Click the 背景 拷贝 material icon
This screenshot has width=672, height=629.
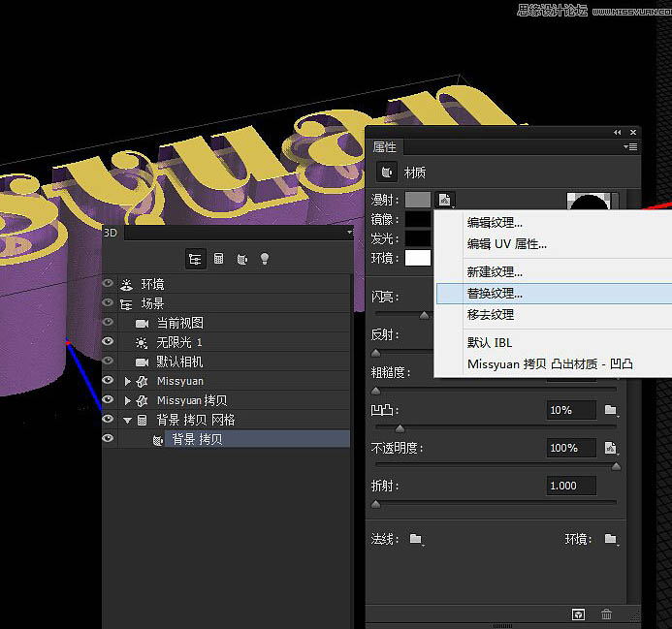[158, 440]
